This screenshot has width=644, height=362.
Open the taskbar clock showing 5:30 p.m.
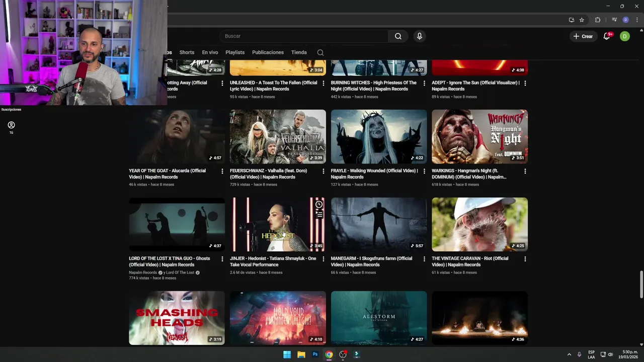tap(629, 354)
